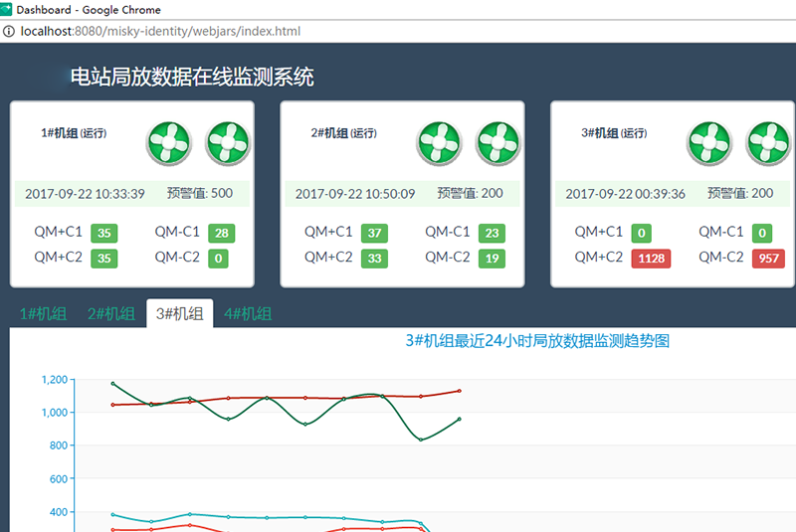
Task: Click the last point on the dark red chart line
Action: (459, 391)
